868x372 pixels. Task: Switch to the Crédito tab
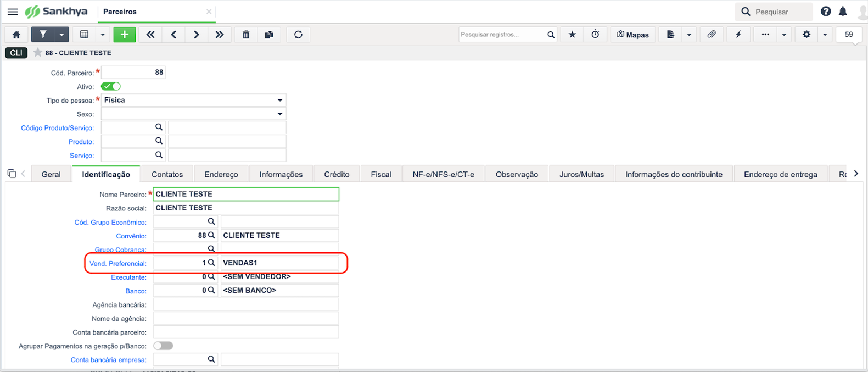click(337, 174)
